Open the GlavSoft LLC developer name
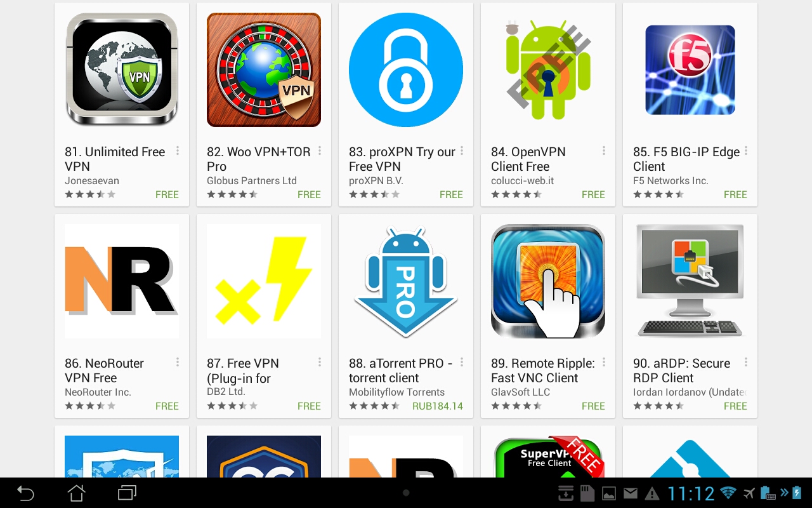 520,392
